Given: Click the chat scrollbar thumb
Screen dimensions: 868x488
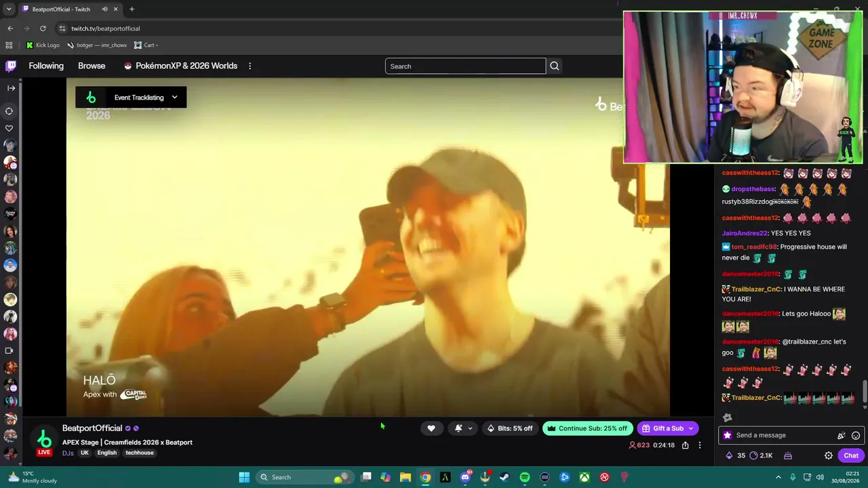Looking at the screenshot, I should [x=865, y=391].
